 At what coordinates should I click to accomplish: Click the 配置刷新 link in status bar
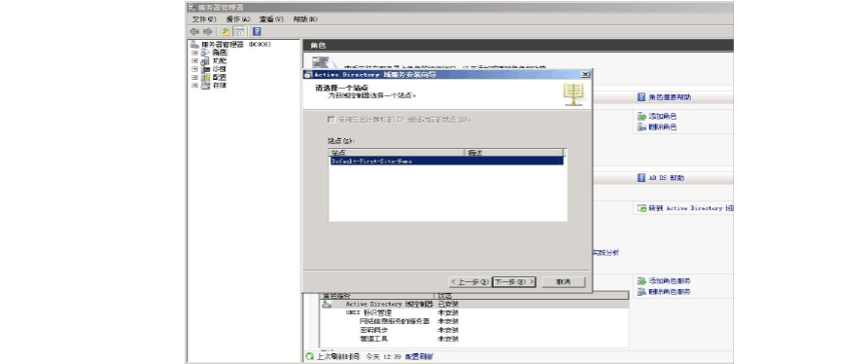point(420,356)
